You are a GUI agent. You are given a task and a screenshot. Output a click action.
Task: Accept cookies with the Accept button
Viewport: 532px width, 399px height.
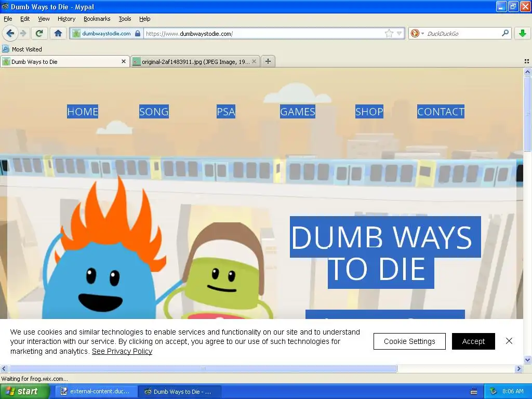point(473,341)
